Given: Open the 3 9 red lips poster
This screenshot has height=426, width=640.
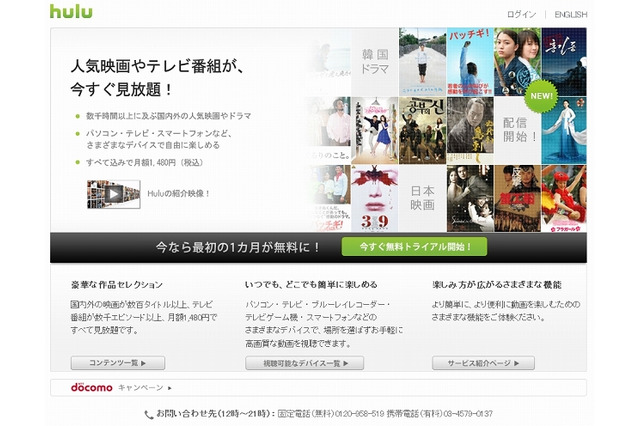Looking at the screenshot, I should click(x=375, y=198).
